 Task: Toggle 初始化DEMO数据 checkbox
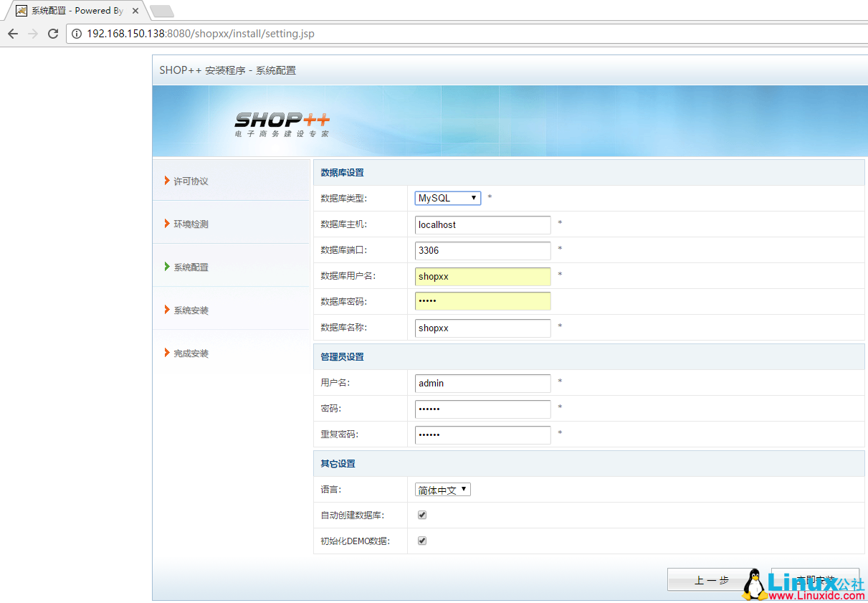coord(422,541)
